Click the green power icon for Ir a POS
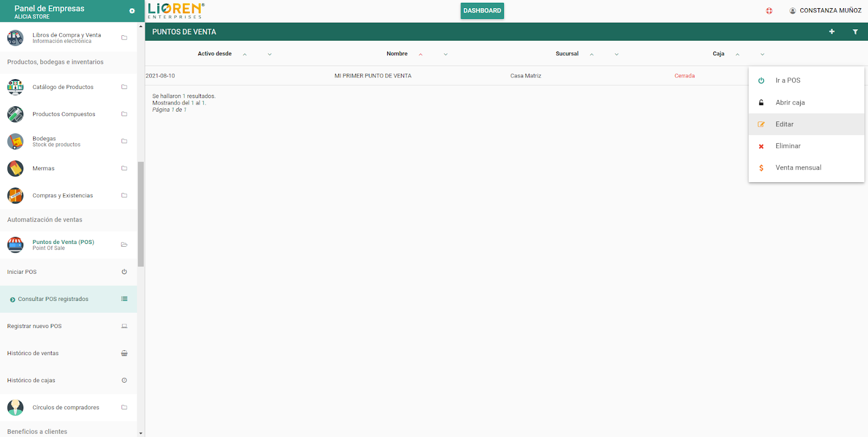Screen dimensions: 868x437 pos(761,80)
